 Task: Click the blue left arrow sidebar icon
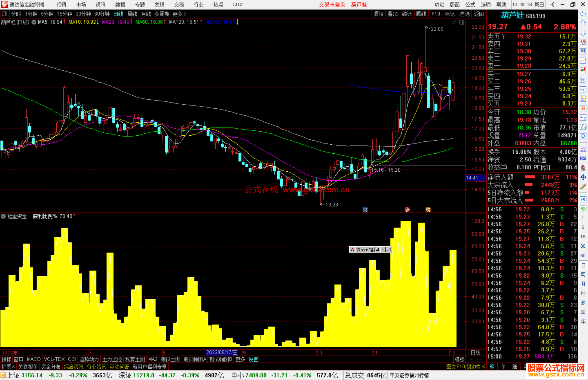[583, 14]
